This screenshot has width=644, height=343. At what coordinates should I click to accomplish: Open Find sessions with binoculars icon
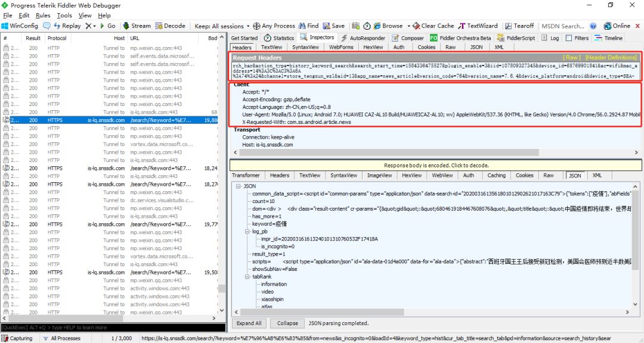(x=308, y=26)
